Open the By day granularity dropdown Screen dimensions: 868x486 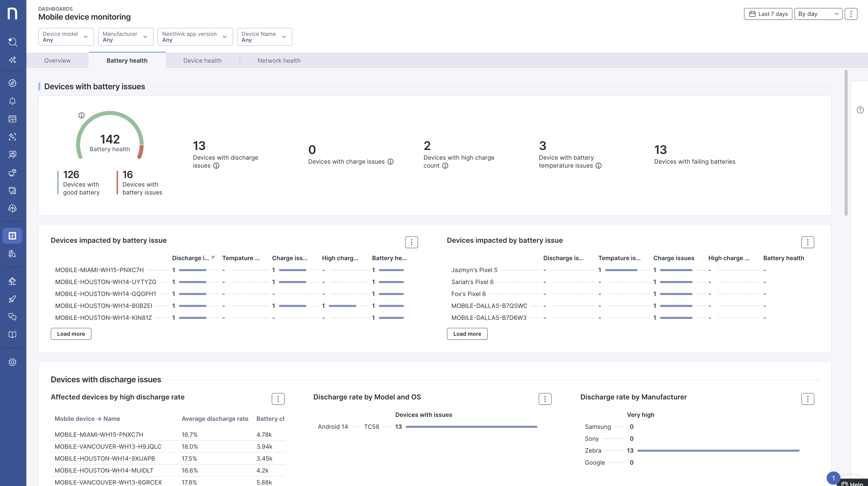[818, 14]
